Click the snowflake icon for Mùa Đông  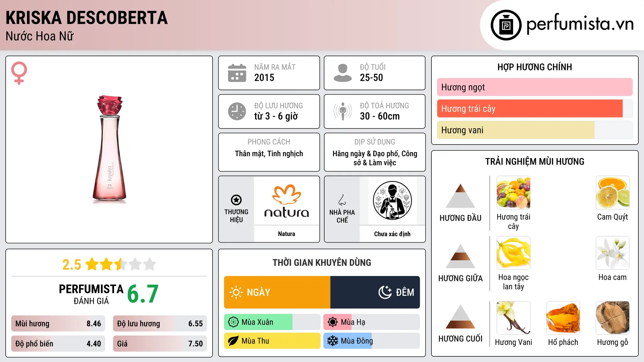tap(333, 341)
